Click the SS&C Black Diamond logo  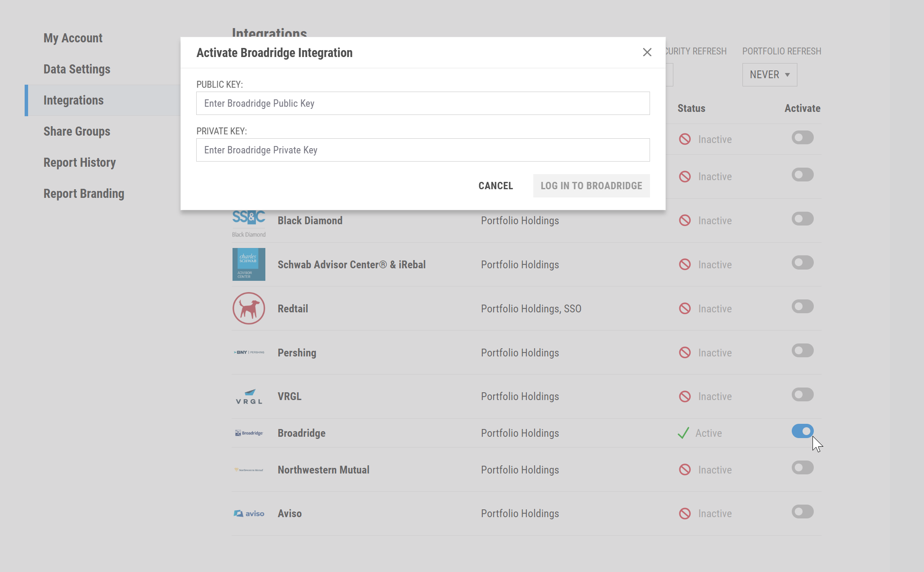tap(249, 223)
